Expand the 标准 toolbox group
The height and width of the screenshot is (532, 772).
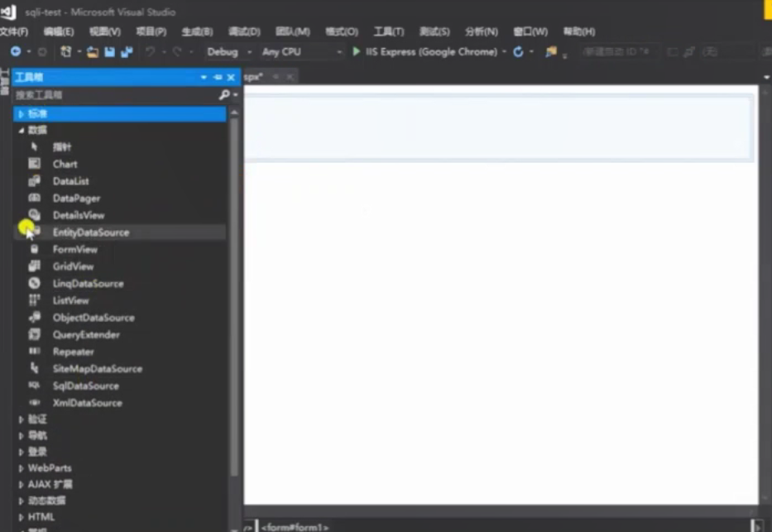[x=21, y=113]
